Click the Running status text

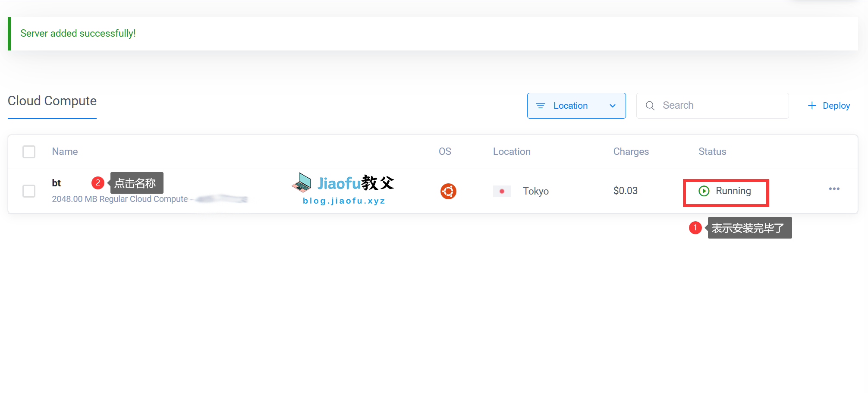click(x=733, y=191)
